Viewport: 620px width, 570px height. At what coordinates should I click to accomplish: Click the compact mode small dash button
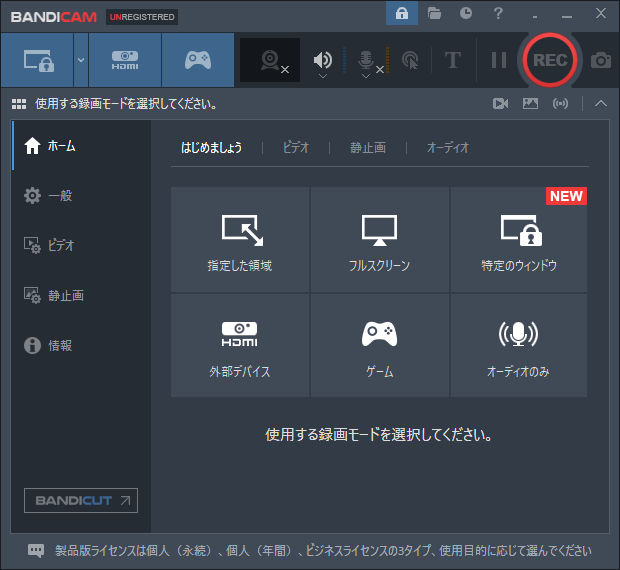tap(535, 17)
